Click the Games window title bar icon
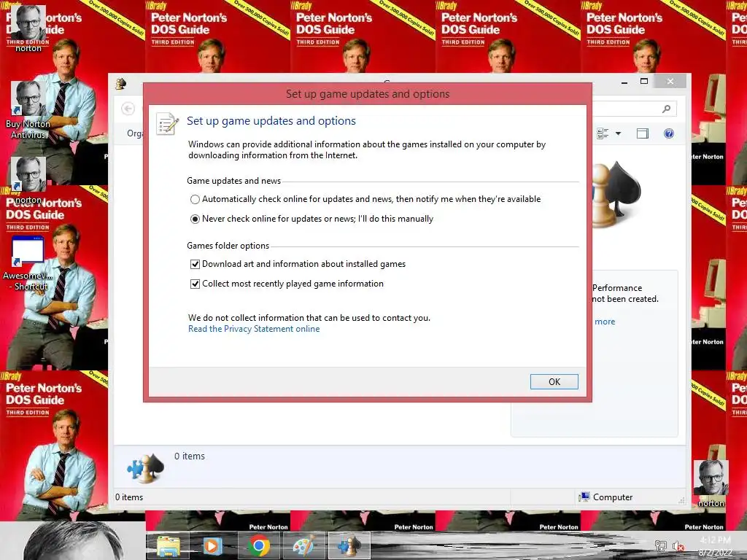 coord(121,84)
